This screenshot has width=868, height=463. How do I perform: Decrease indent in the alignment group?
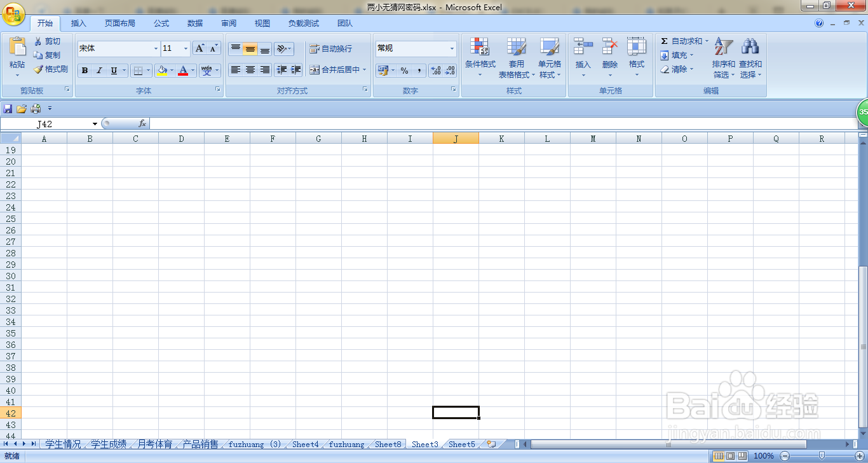click(281, 70)
